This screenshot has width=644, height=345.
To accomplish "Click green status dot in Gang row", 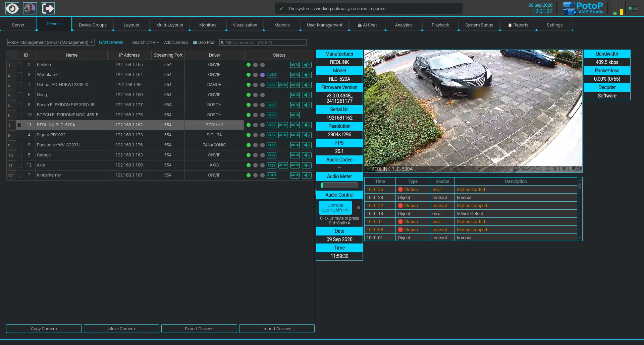I will point(249,95).
